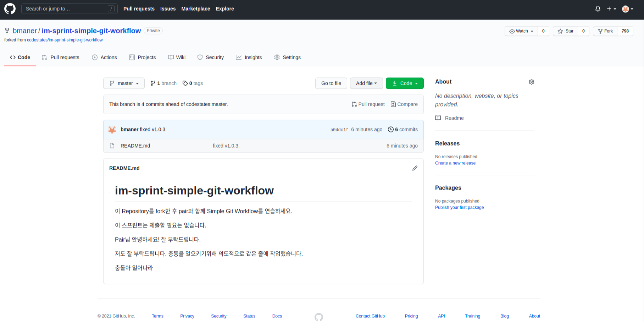
Task: Open footer Contact GitHub link
Action: [370, 316]
